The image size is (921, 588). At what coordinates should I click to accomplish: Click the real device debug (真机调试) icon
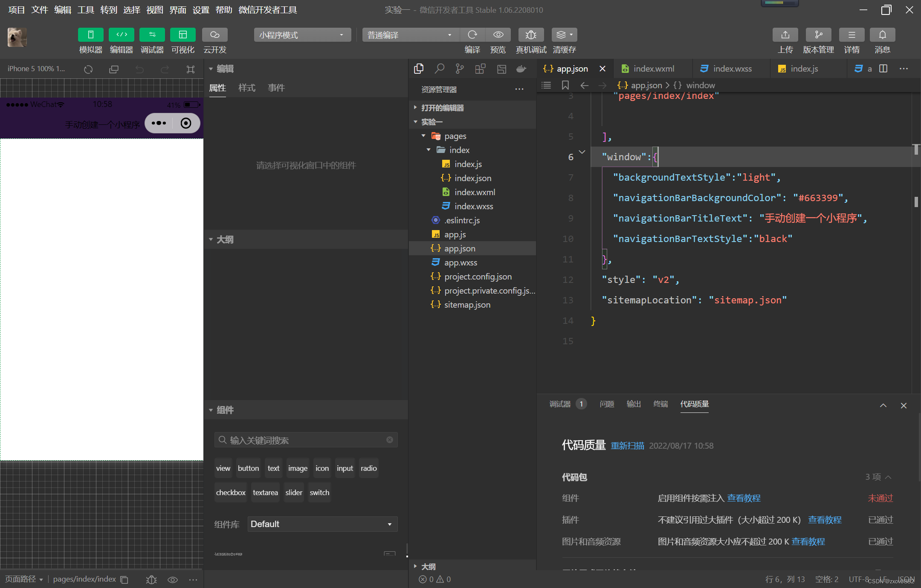530,35
